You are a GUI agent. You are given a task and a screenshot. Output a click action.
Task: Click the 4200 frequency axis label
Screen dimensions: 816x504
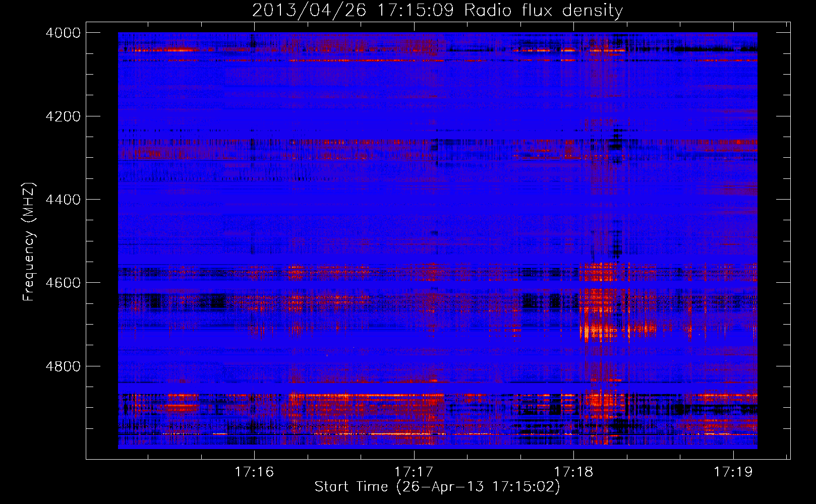(63, 116)
